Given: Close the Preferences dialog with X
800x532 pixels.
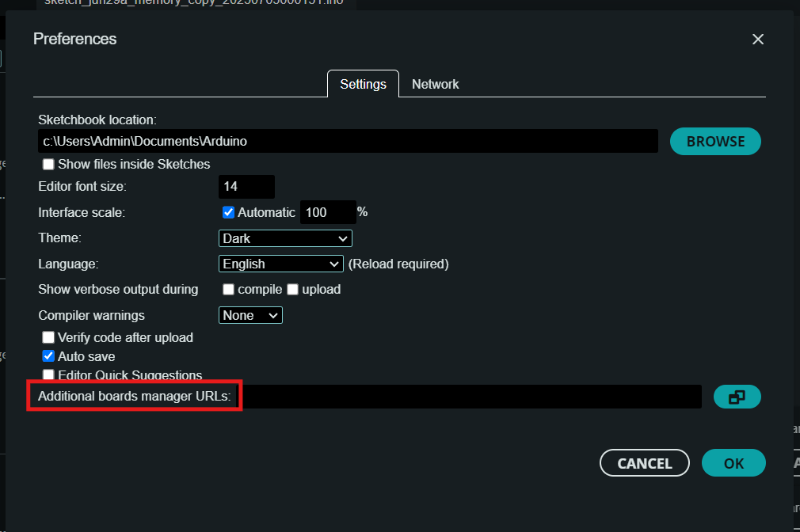Looking at the screenshot, I should (758, 40).
